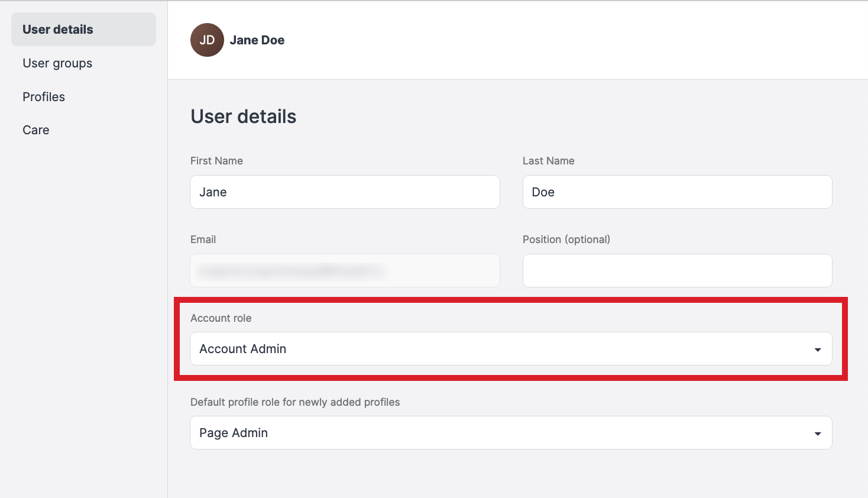
Task: Click the Last Name label
Action: 548,161
